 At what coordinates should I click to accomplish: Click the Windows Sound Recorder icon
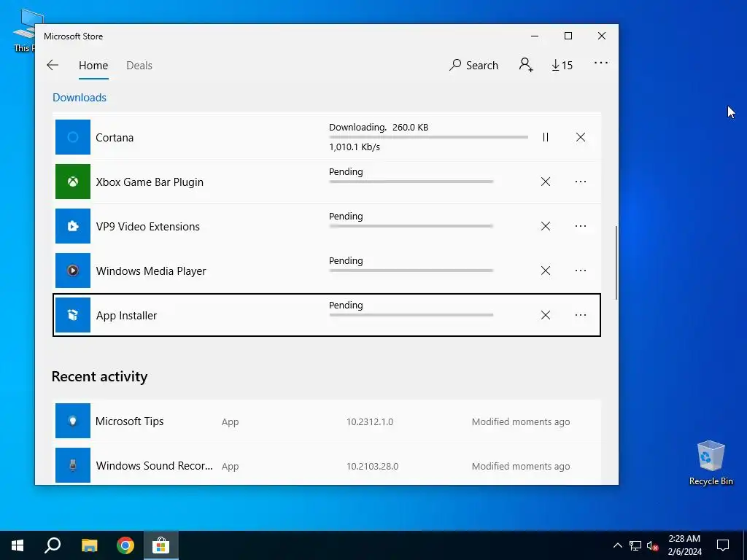pos(73,465)
